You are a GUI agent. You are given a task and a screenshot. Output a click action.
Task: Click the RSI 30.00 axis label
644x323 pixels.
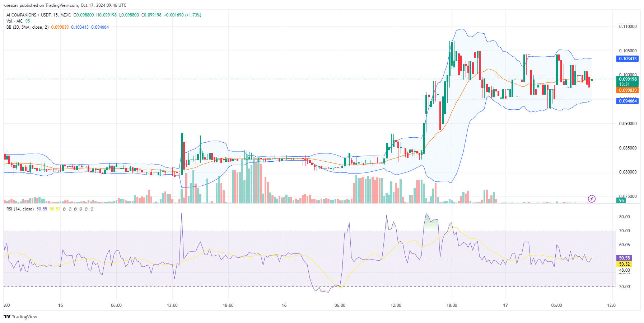coord(624,287)
